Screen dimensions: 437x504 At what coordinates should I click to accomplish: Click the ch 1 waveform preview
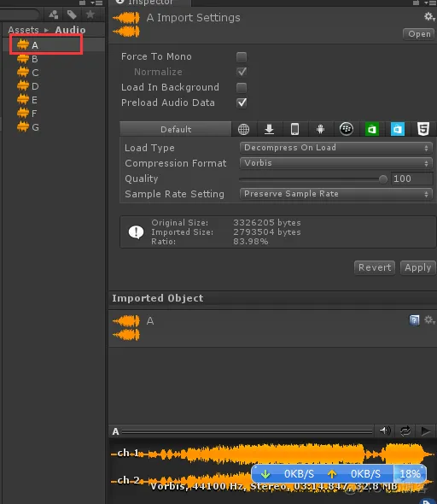coord(272,454)
